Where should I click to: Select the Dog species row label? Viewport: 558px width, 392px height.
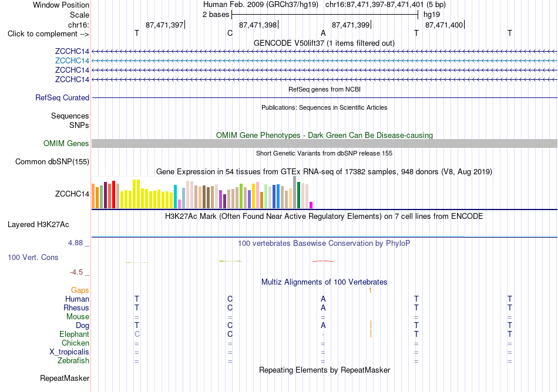[82, 325]
